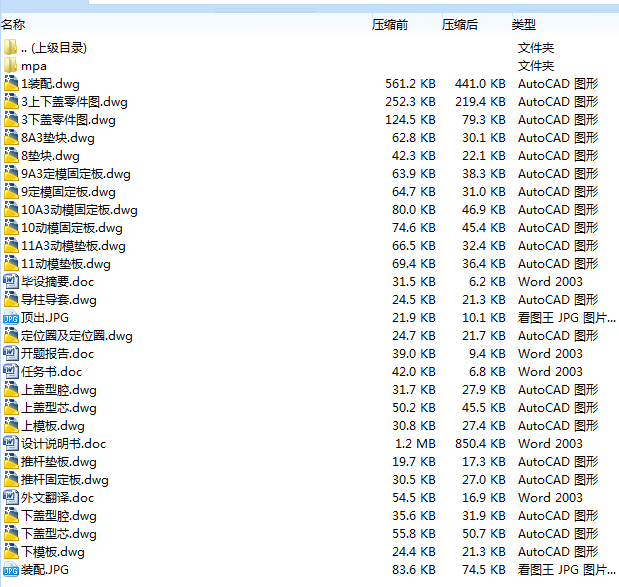This screenshot has height=587, width=619.
Task: Click the Word icon of 外文翻译.doc
Action: (11, 498)
